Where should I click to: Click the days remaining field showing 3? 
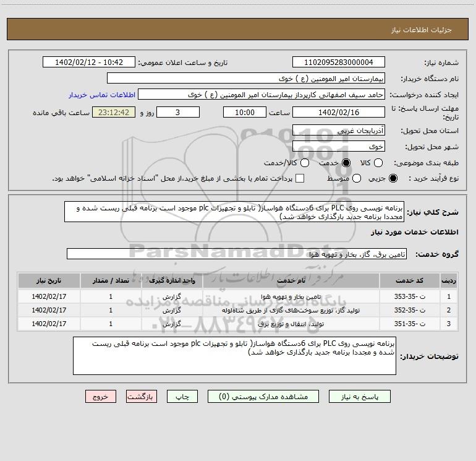coord(178,112)
